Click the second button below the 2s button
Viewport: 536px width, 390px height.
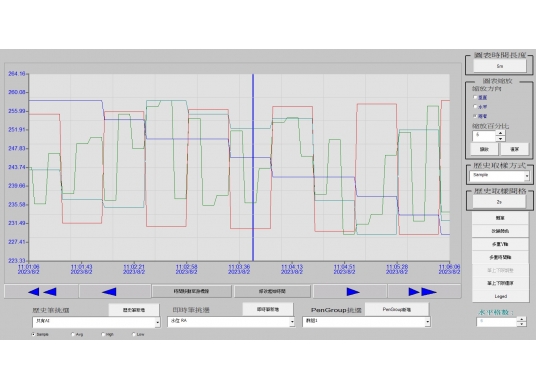tap(500, 231)
